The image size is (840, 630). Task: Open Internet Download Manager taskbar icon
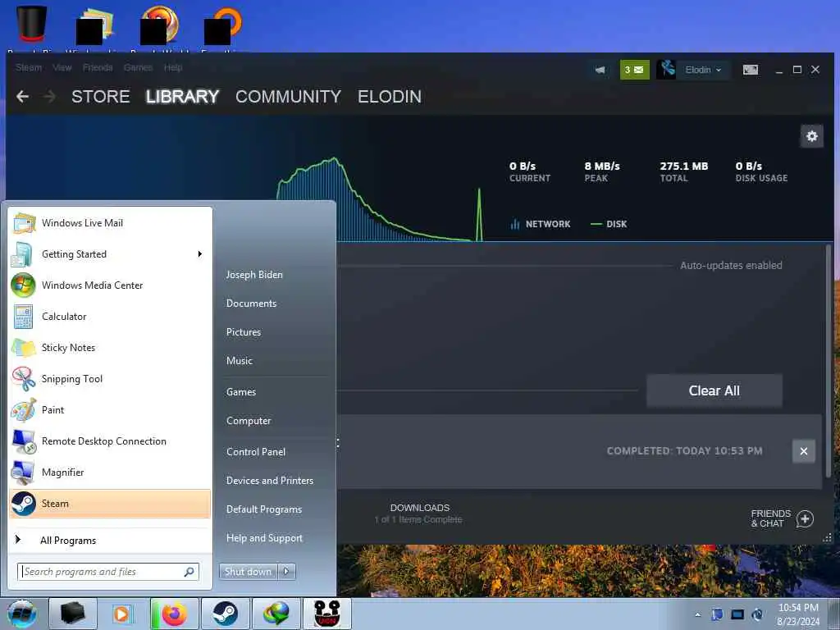(276, 614)
